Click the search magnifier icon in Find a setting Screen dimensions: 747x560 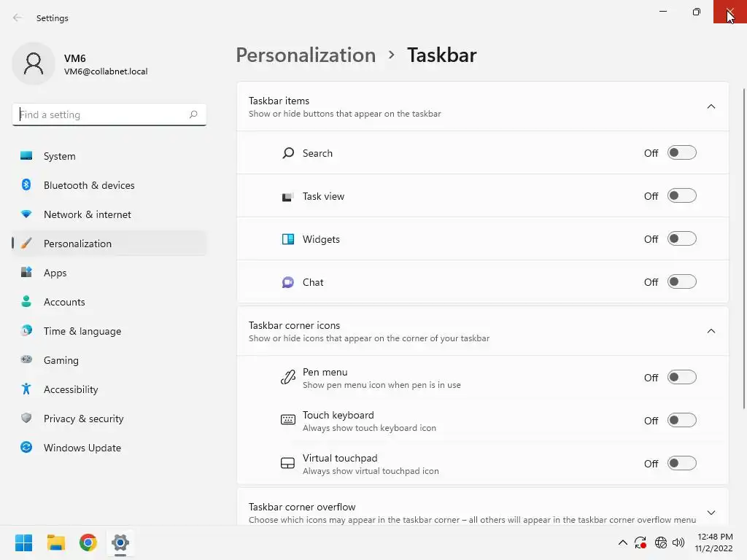click(193, 114)
